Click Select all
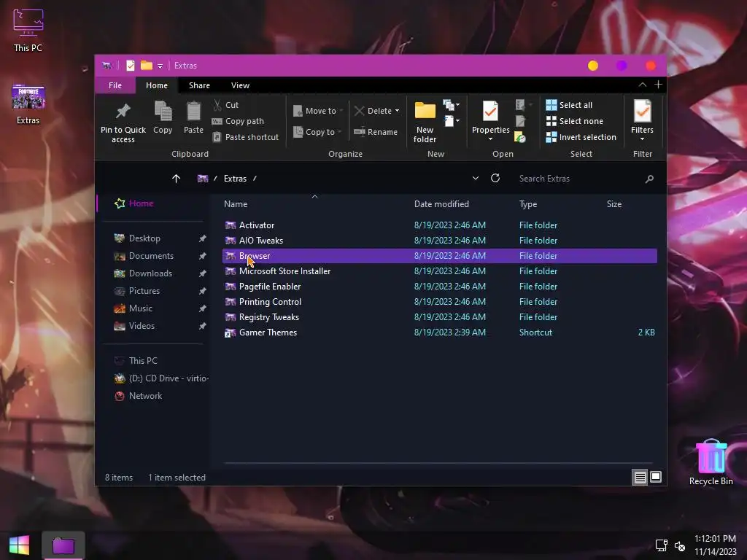The height and width of the screenshot is (560, 747). (569, 105)
